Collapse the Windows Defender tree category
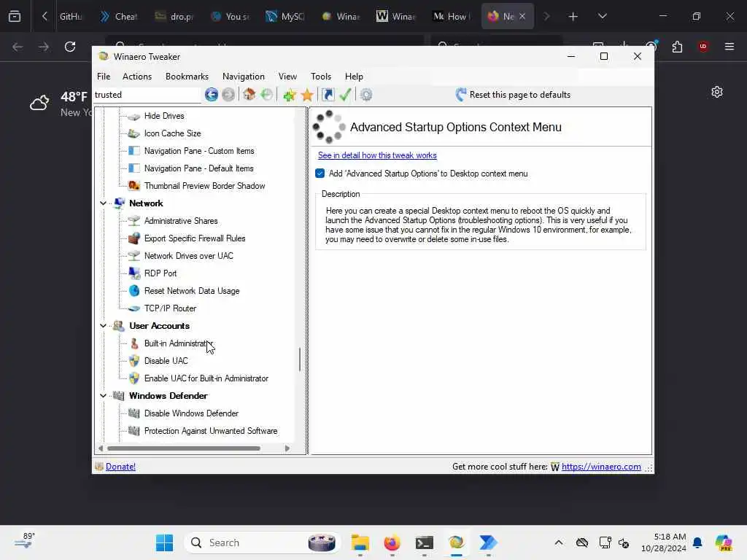The height and width of the screenshot is (560, 747). [x=103, y=396]
